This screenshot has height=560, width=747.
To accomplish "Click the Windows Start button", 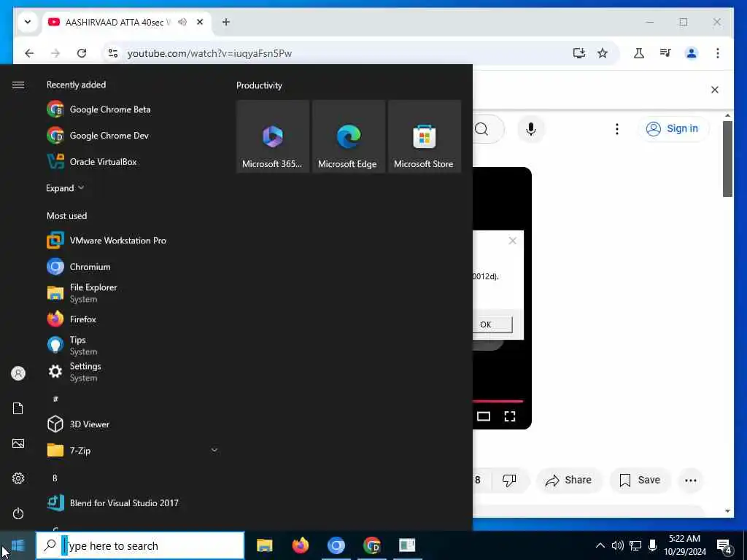I will pos(18,545).
